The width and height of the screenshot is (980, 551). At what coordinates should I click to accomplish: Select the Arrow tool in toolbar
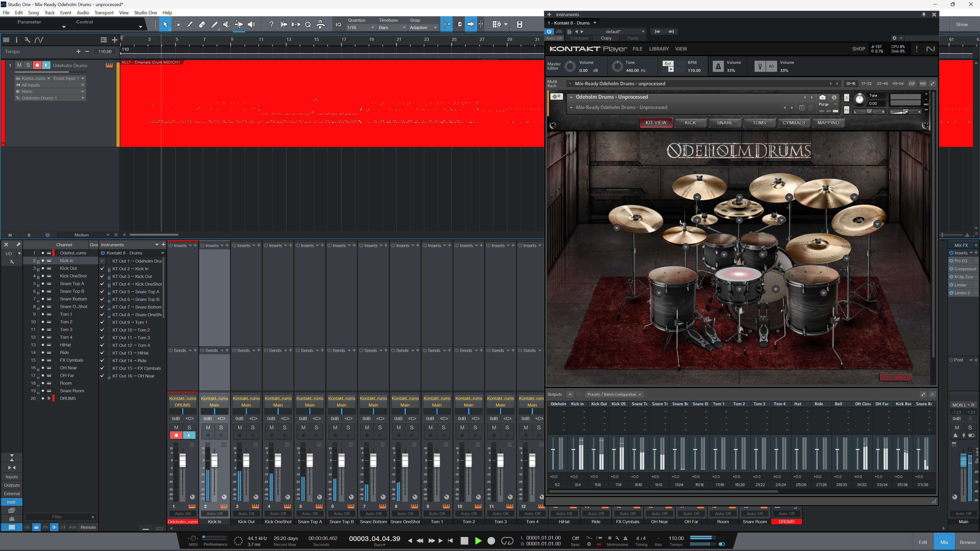click(165, 24)
